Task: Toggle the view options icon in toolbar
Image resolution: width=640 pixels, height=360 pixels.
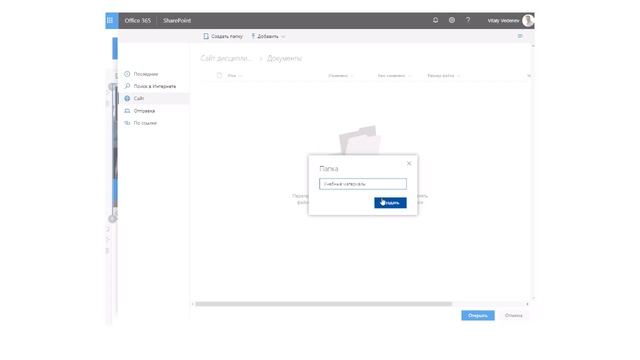Action: (520, 36)
